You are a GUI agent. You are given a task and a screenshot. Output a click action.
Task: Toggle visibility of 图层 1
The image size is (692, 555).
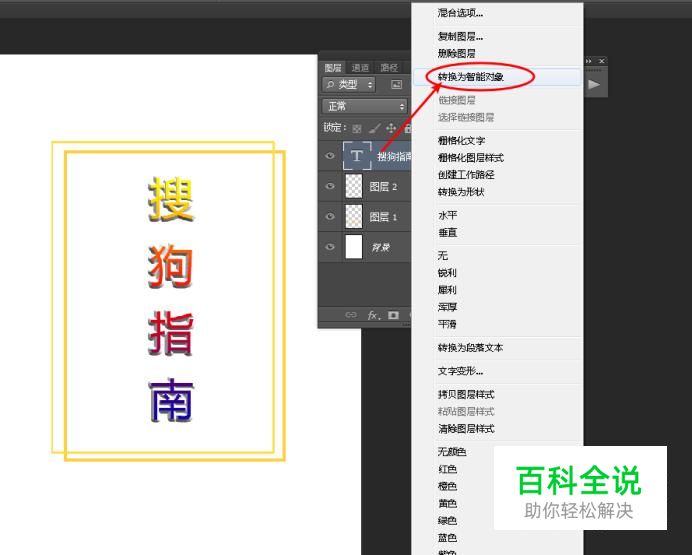tap(330, 216)
